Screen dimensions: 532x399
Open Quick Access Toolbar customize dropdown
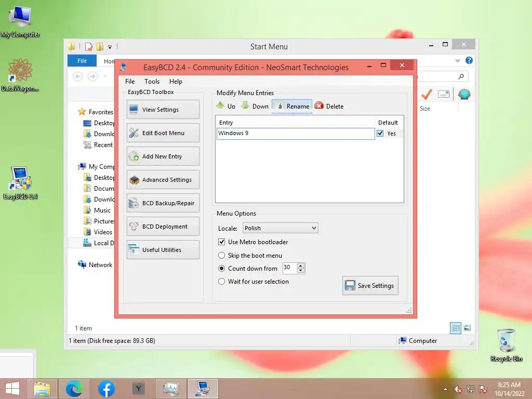tap(110, 47)
